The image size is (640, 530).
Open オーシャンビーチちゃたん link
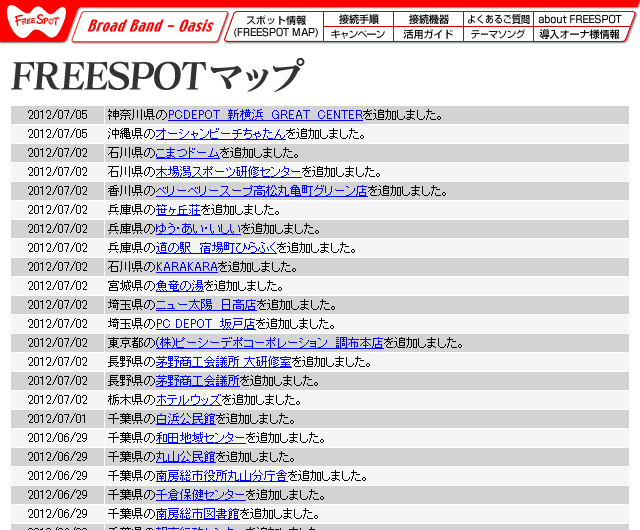point(220,134)
